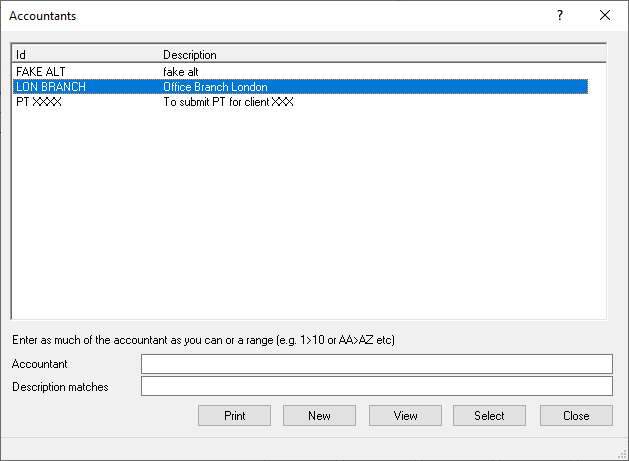
Task: Open help with the question mark icon
Action: pos(560,15)
